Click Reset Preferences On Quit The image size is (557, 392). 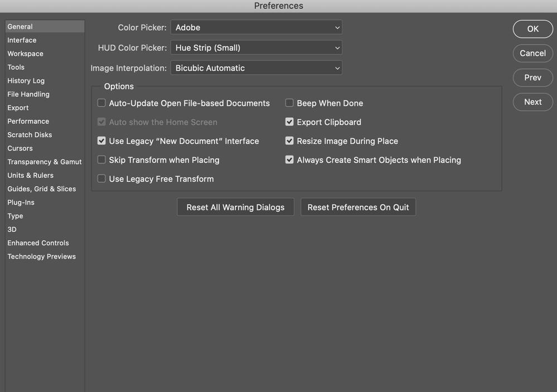[358, 207]
